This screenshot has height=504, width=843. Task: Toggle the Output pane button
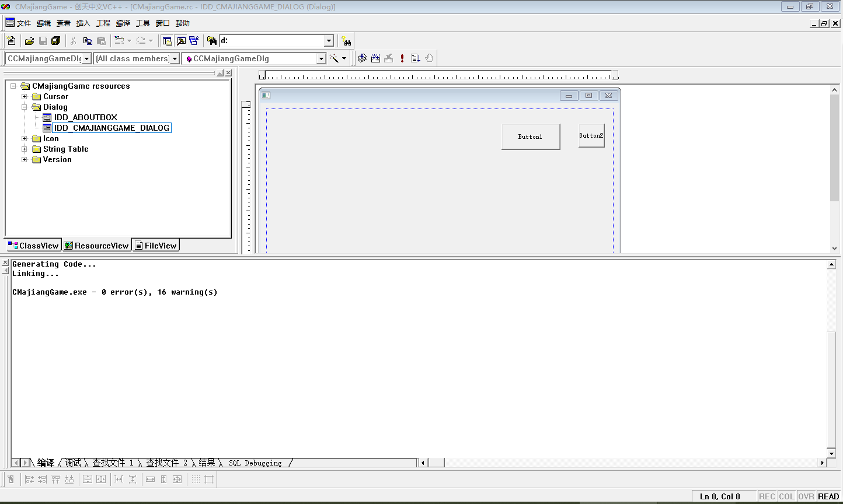181,41
